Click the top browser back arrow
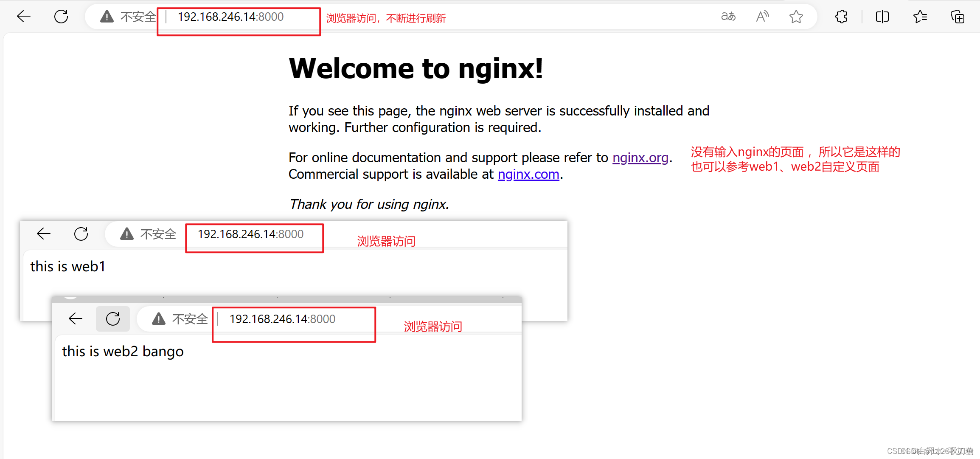This screenshot has height=459, width=980. [x=24, y=17]
